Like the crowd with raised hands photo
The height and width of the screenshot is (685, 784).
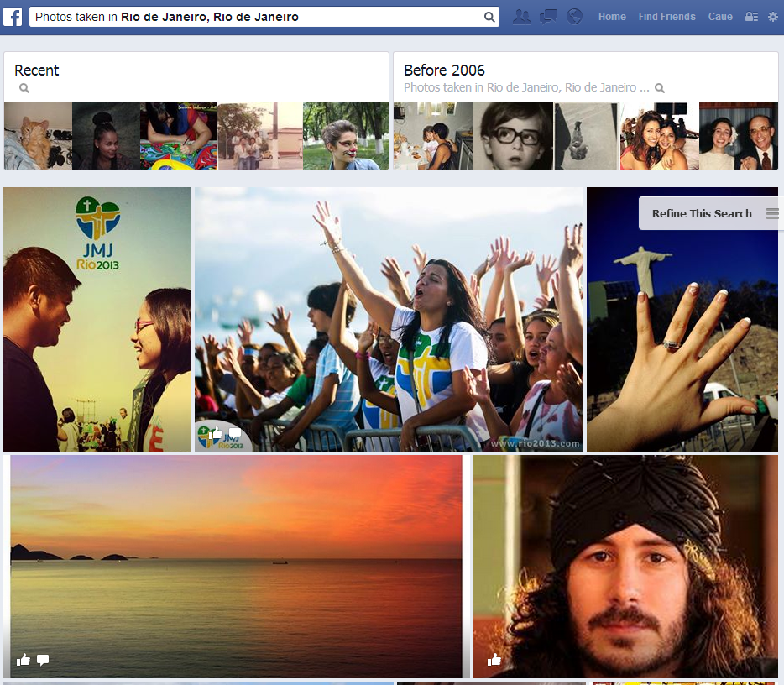[x=217, y=433]
